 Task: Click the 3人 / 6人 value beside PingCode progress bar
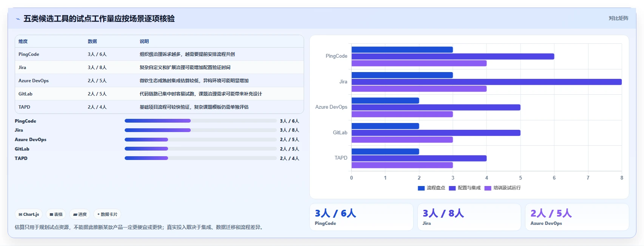click(289, 121)
